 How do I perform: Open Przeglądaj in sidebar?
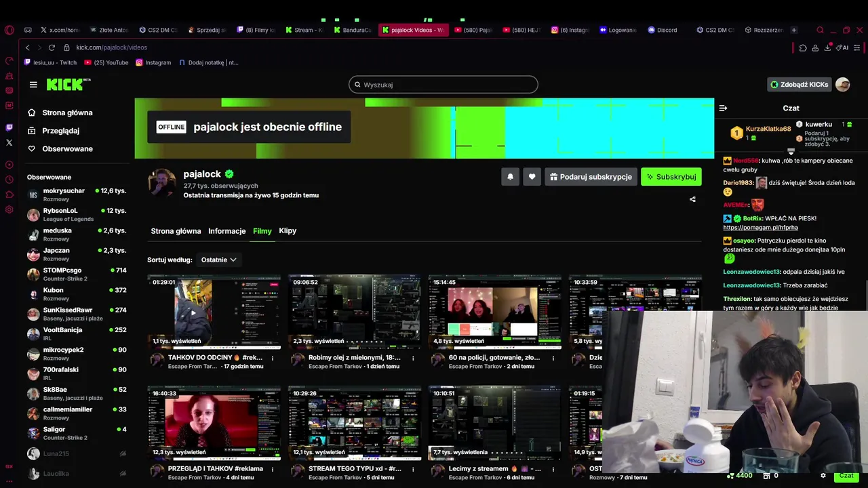(54, 131)
